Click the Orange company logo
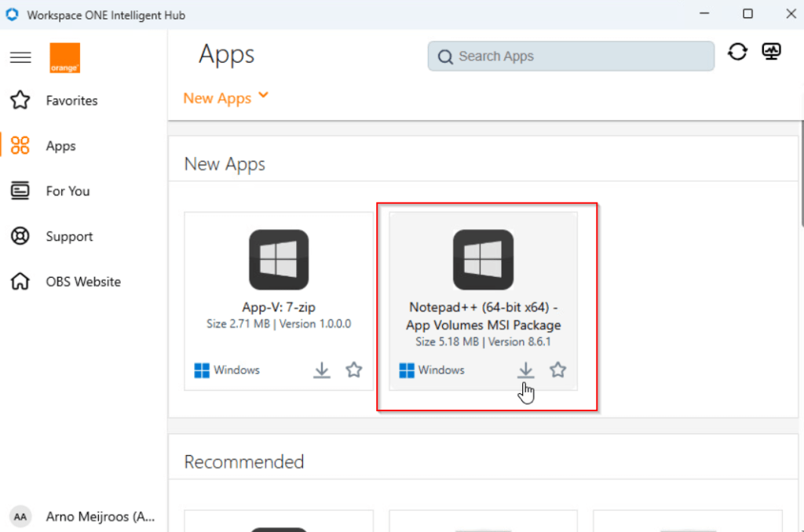Viewport: 804px width, 532px height. [64, 58]
